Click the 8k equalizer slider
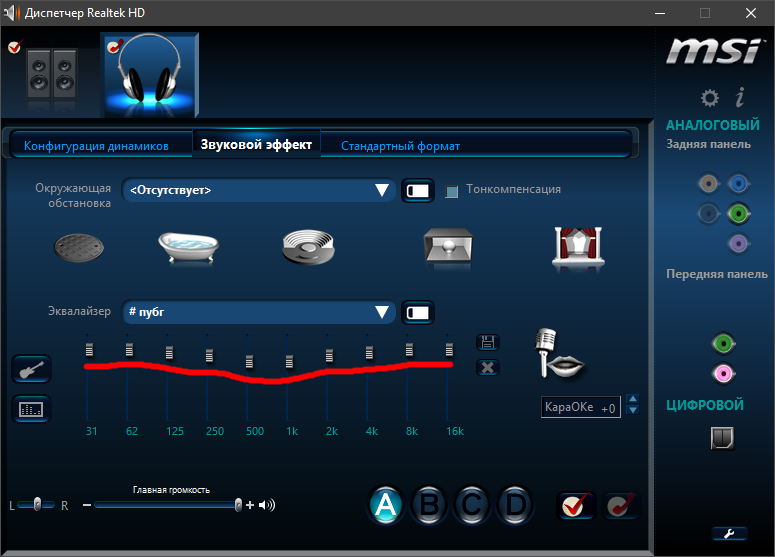Image resolution: width=775 pixels, height=557 pixels. click(409, 349)
